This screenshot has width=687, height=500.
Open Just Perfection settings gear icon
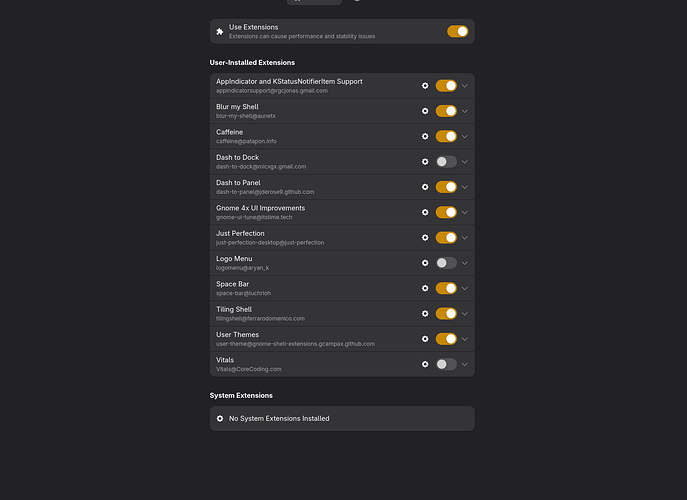click(x=425, y=238)
